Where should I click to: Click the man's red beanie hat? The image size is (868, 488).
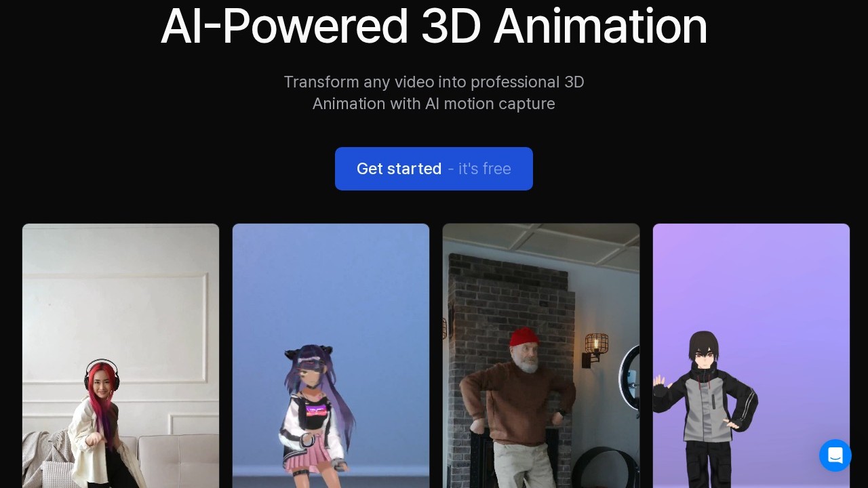tap(523, 338)
